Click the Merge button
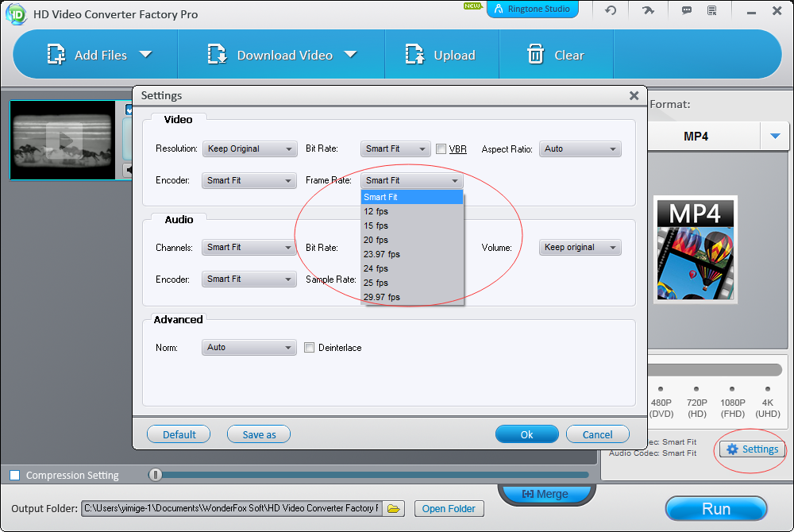 click(x=546, y=494)
